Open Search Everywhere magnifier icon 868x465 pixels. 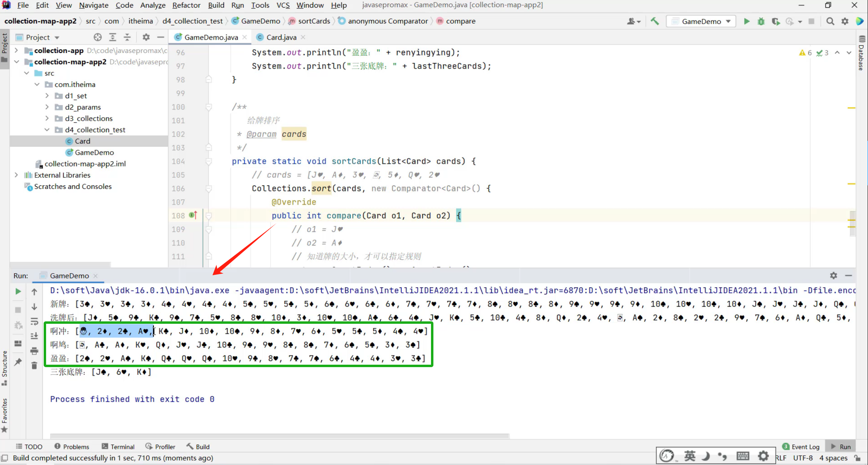click(x=830, y=21)
